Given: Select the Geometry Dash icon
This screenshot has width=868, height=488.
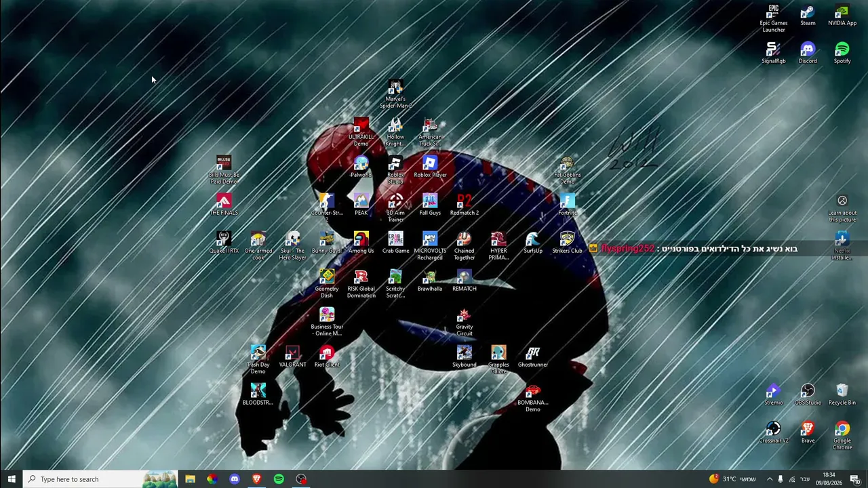Looking at the screenshot, I should pos(327,285).
